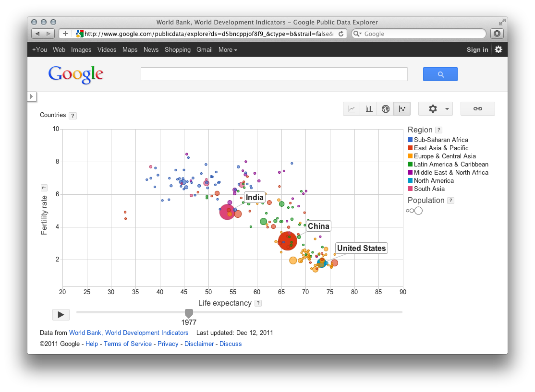
Task: Select the China bubble on the chart
Action: [288, 241]
